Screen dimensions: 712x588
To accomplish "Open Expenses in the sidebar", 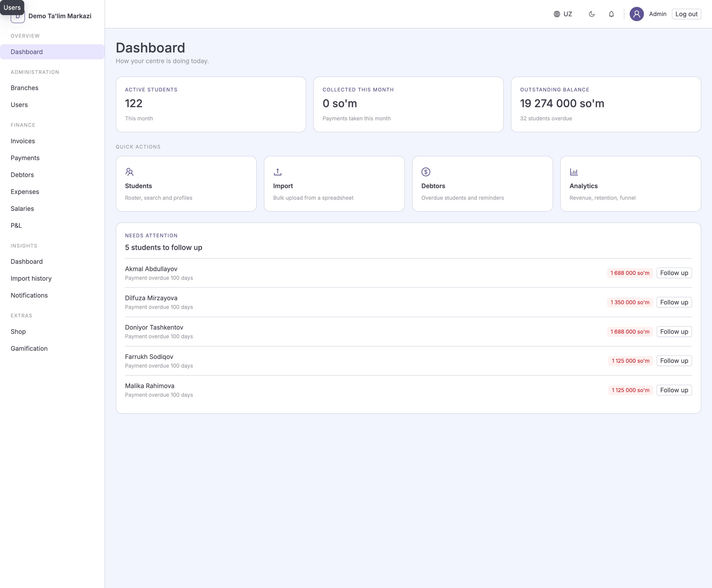I will 52,192.
